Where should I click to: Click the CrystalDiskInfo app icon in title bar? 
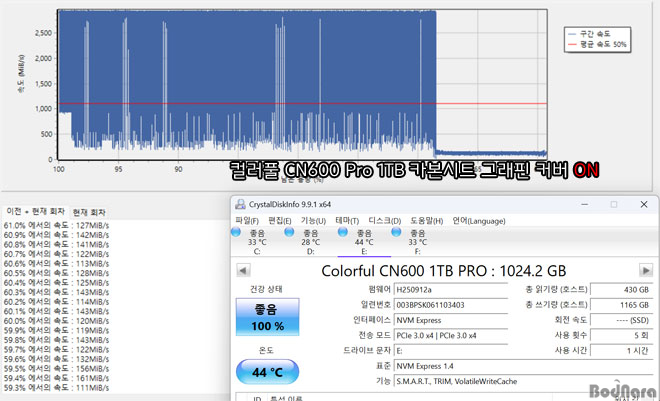click(x=240, y=204)
